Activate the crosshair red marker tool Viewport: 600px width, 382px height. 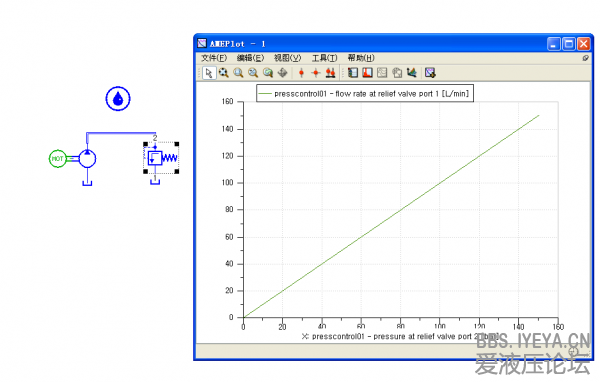(316, 73)
